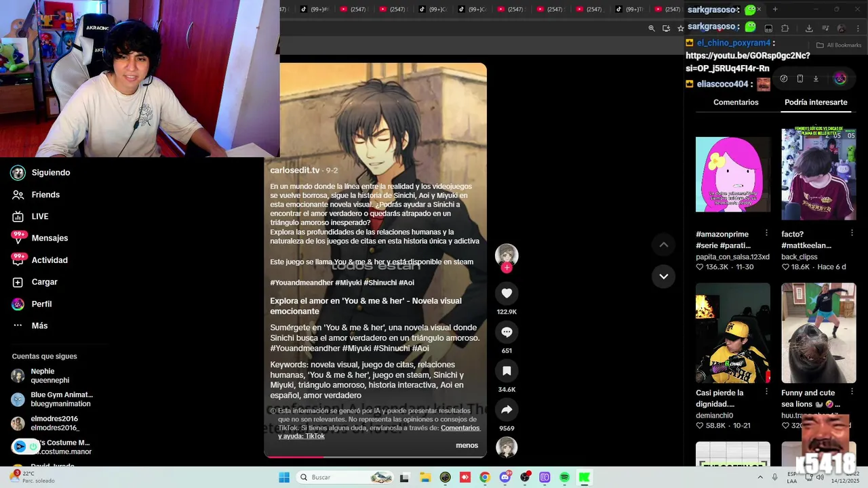
Task: Open the 'Funny and cute sea lions' thumbnail
Action: click(818, 333)
